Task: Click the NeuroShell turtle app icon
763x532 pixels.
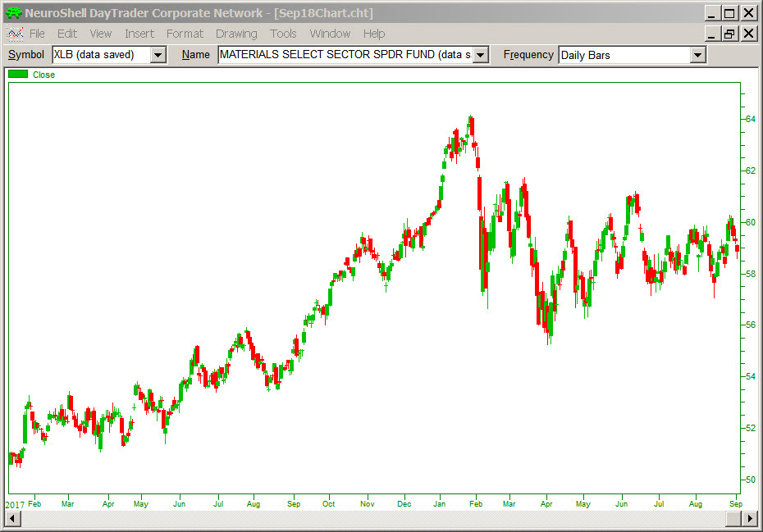Action: [14, 12]
